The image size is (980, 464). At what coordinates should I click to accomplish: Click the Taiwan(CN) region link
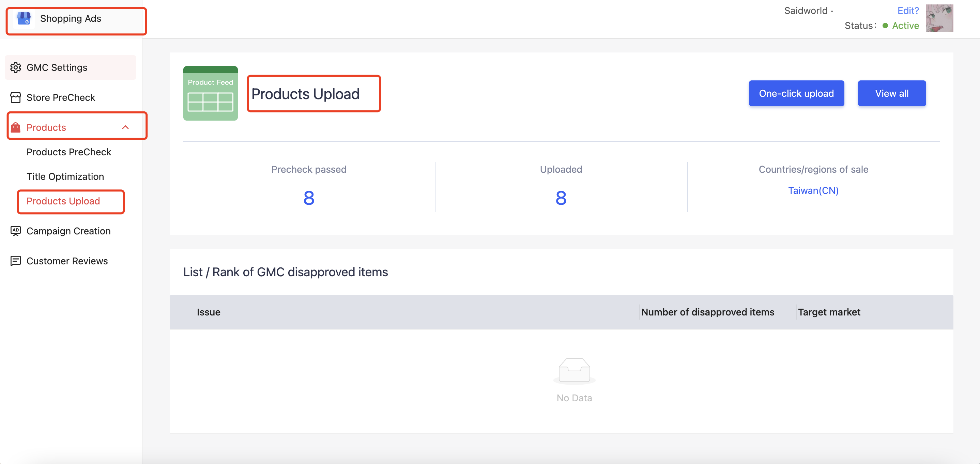tap(813, 190)
